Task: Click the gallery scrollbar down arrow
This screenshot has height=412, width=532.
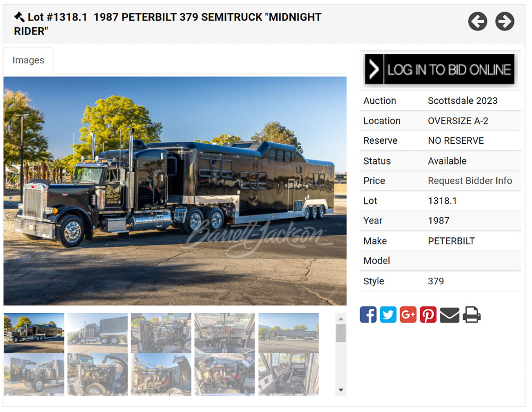Action: (x=341, y=390)
